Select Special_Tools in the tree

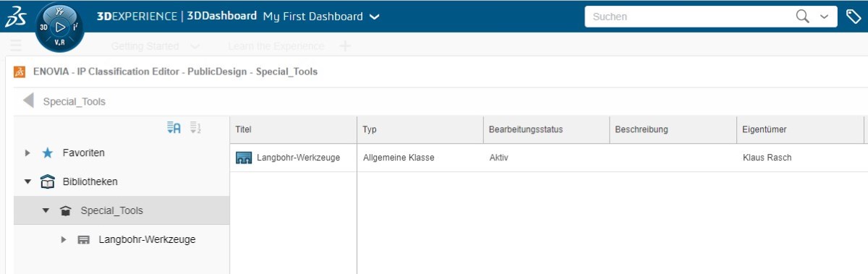click(x=112, y=210)
